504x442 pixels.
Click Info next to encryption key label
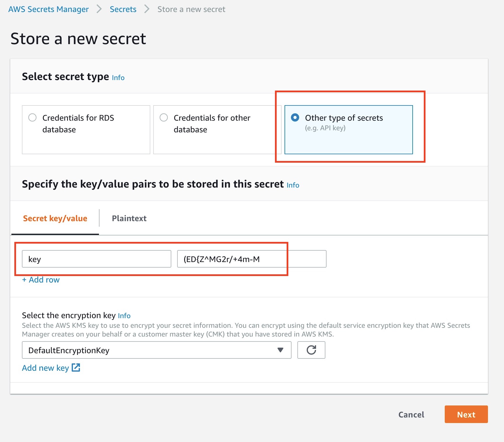[124, 316]
